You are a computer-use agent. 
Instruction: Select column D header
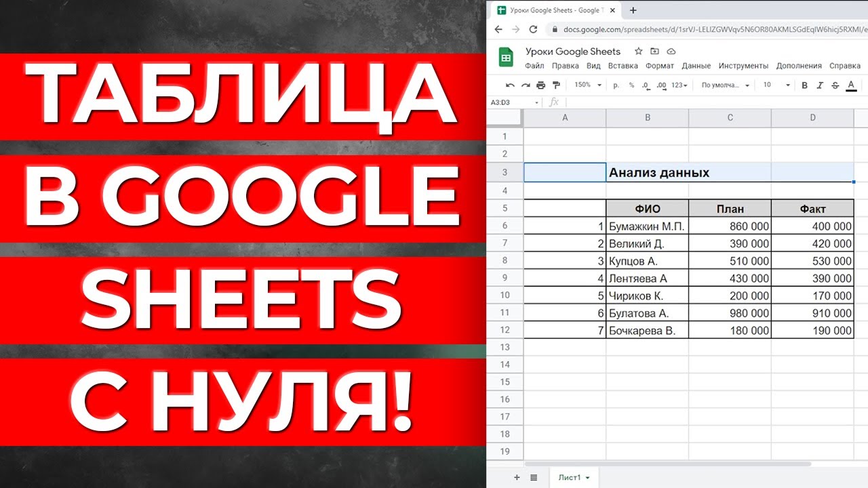[813, 118]
